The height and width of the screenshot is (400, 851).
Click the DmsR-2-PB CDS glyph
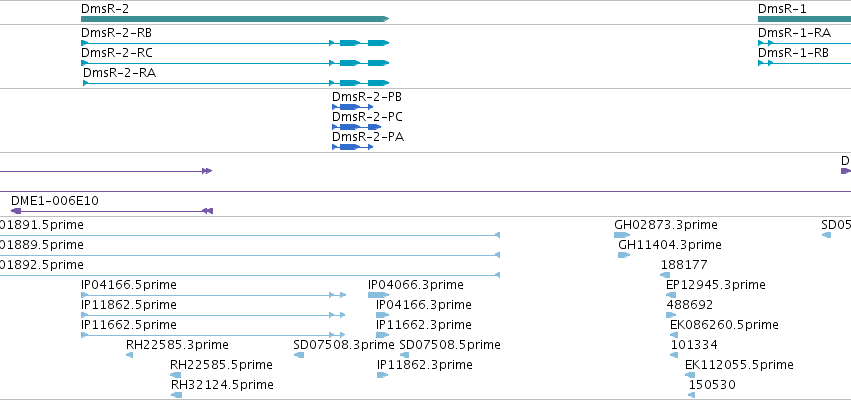353,107
